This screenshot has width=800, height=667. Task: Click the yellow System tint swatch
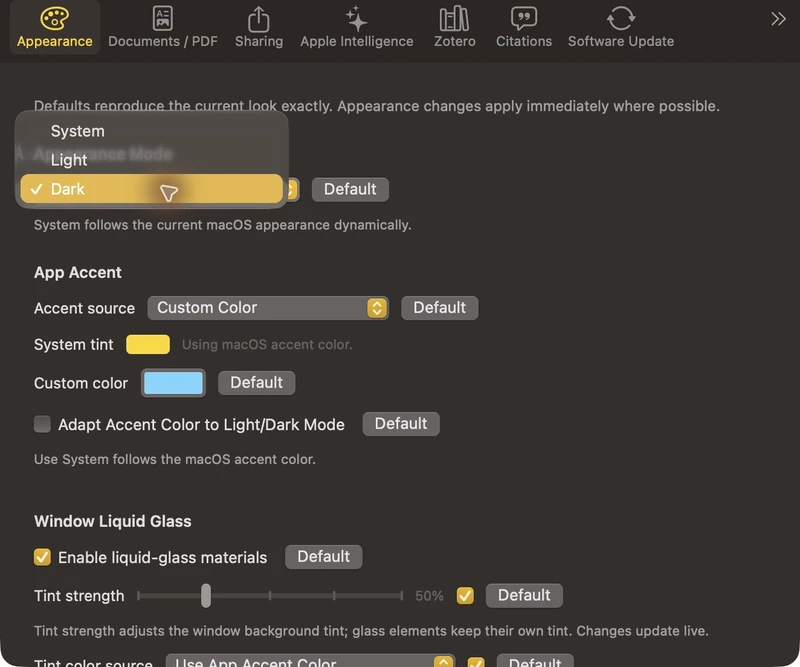pos(148,344)
